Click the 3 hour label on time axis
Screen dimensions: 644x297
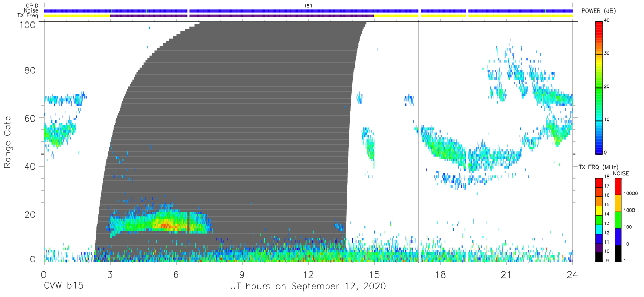110,275
